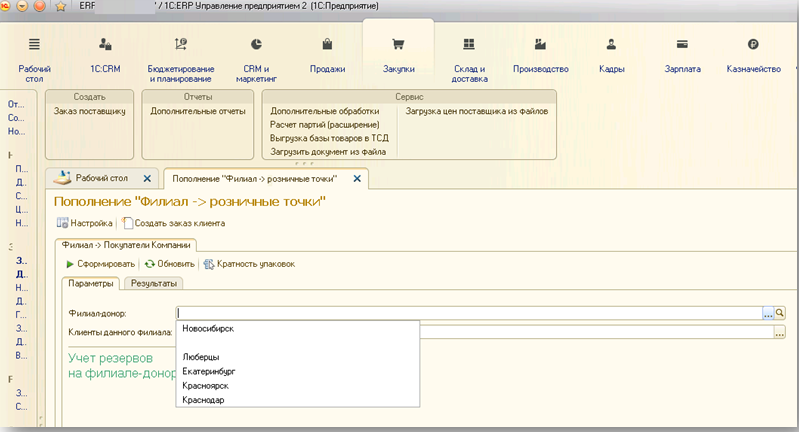This screenshot has height=432, width=799.
Task: Click the Обновить button text
Action: pyautogui.click(x=176, y=264)
